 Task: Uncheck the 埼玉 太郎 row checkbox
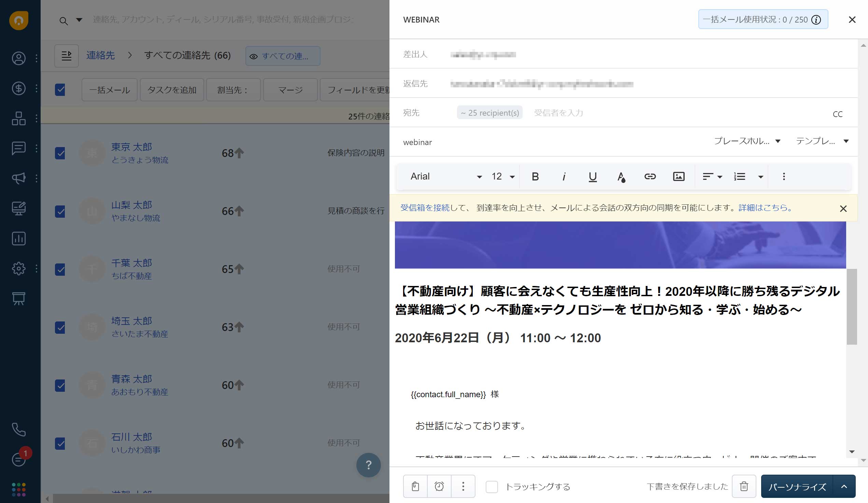[x=60, y=327]
